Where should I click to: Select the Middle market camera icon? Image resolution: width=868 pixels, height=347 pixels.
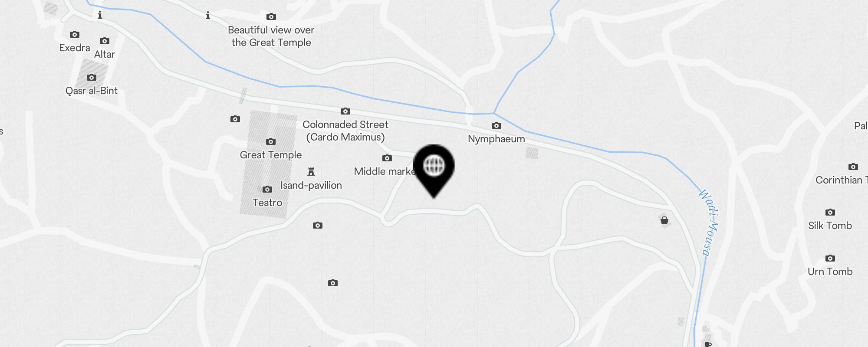coord(387,158)
